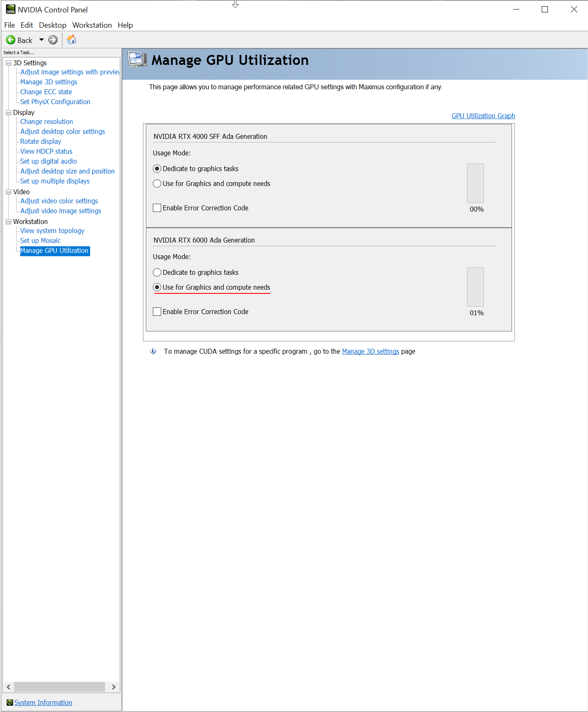Open the Help menu
Image resolution: width=588 pixels, height=712 pixels.
point(125,25)
